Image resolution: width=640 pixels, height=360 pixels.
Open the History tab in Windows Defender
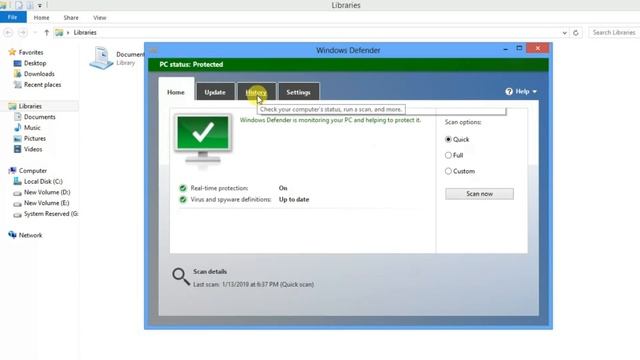[x=256, y=92]
